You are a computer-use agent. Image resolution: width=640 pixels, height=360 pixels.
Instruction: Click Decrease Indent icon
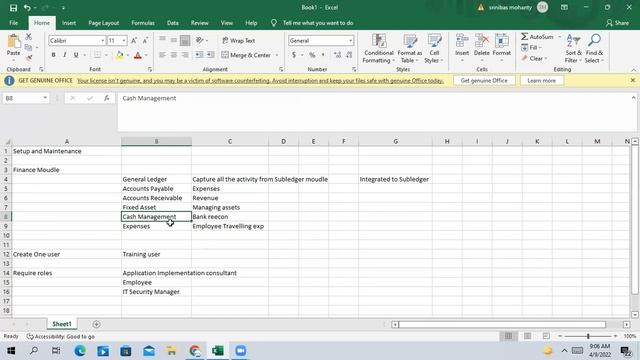point(199,55)
